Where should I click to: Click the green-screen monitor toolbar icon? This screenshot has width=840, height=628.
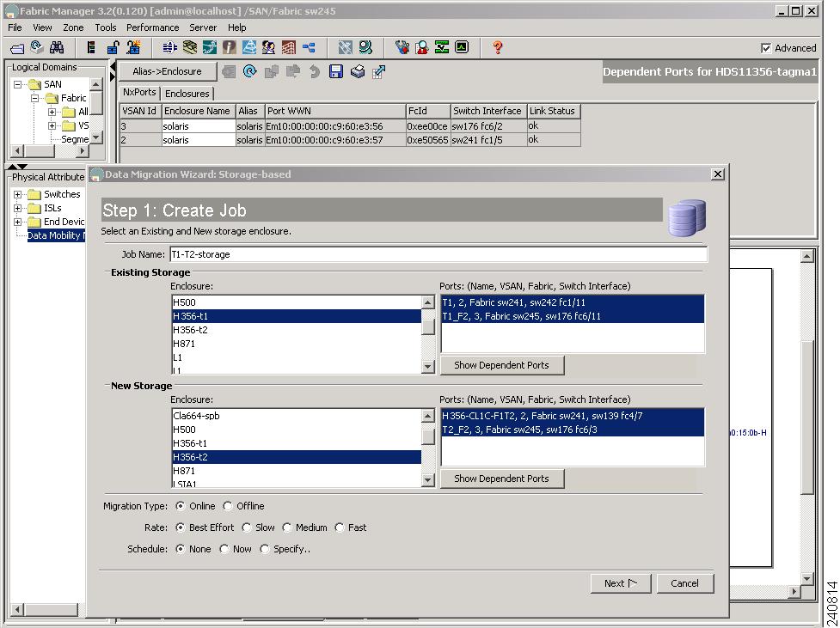(x=462, y=47)
